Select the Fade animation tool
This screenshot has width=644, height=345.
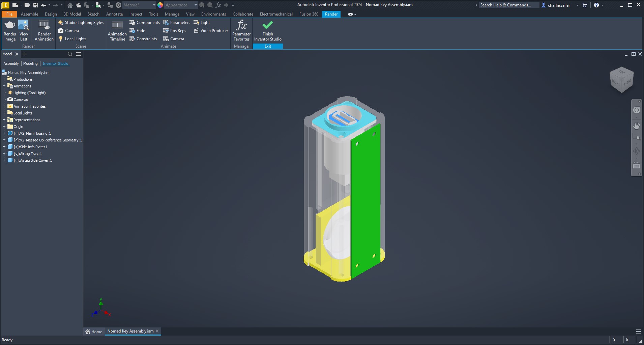(x=137, y=31)
